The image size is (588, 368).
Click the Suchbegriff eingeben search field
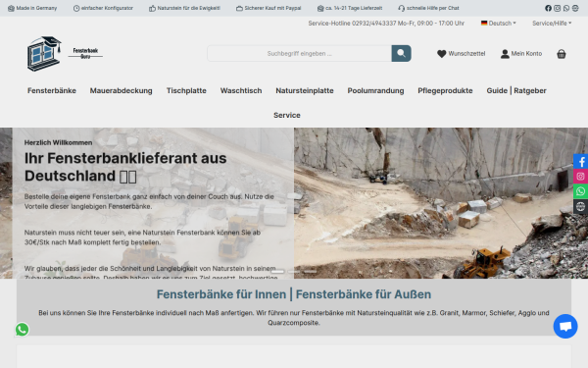pos(299,53)
